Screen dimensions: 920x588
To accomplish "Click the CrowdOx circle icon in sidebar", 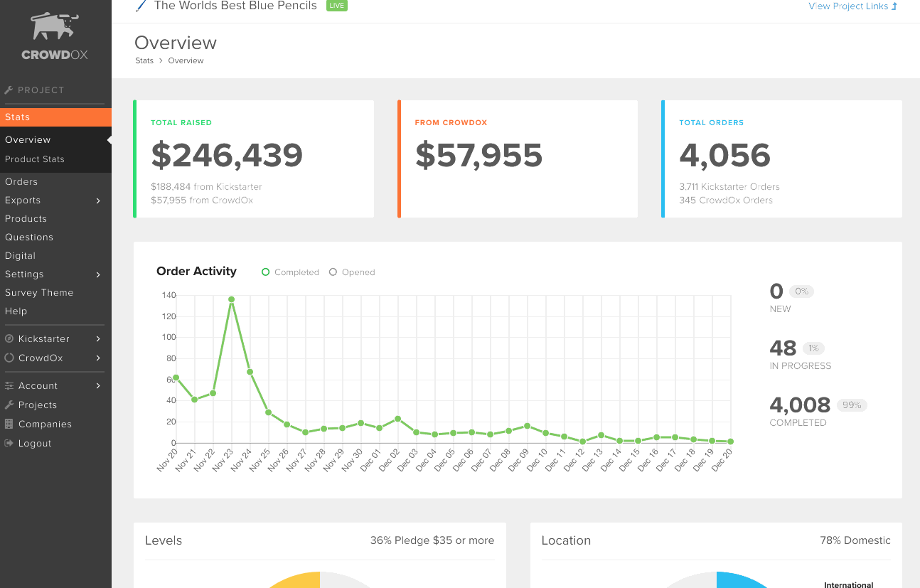I will [x=9, y=358].
